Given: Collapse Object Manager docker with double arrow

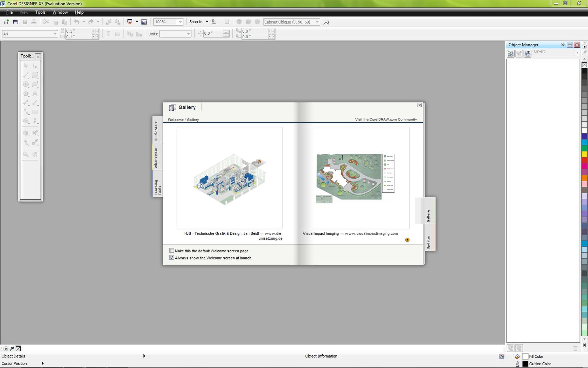Looking at the screenshot, I should point(563,45).
